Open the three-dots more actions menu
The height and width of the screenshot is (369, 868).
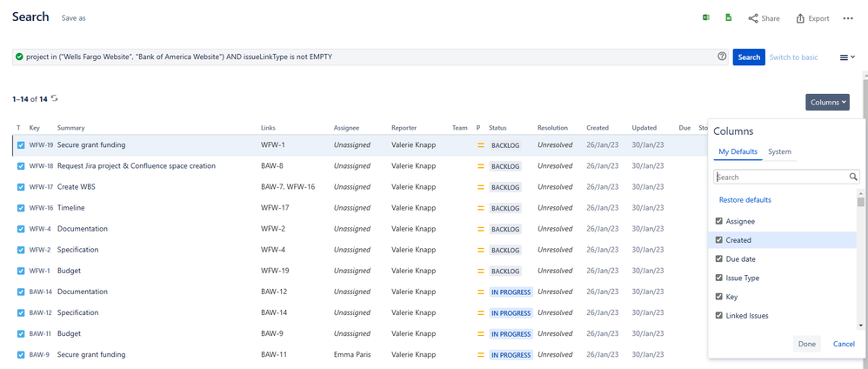tap(848, 18)
